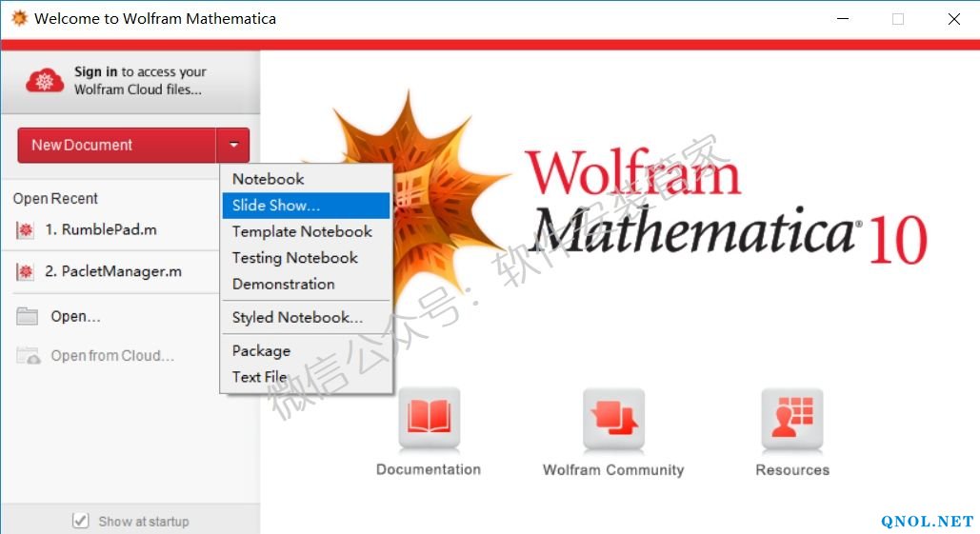Click the Wolfram Cloud sign-in icon
This screenshot has height=534, width=980.
(x=45, y=81)
